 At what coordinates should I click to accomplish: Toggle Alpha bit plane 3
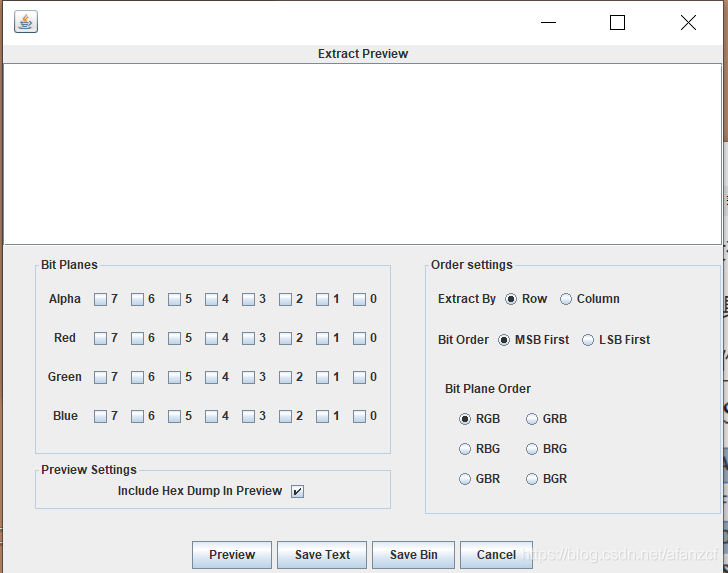click(x=248, y=300)
